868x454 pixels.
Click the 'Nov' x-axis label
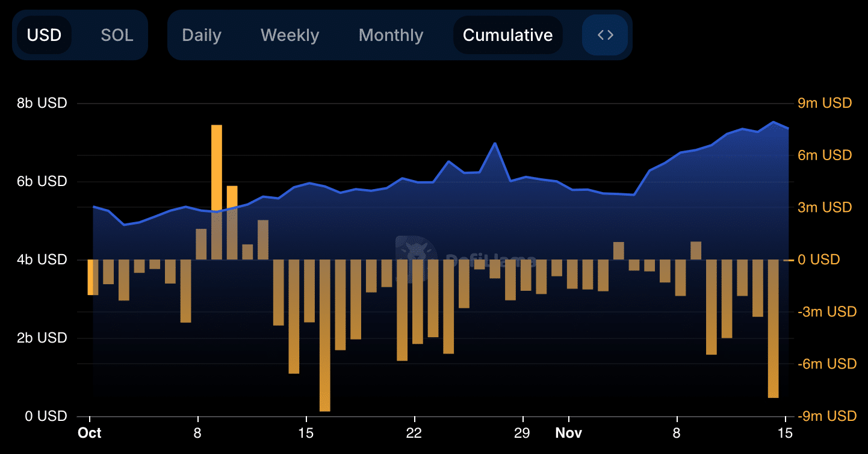568,433
